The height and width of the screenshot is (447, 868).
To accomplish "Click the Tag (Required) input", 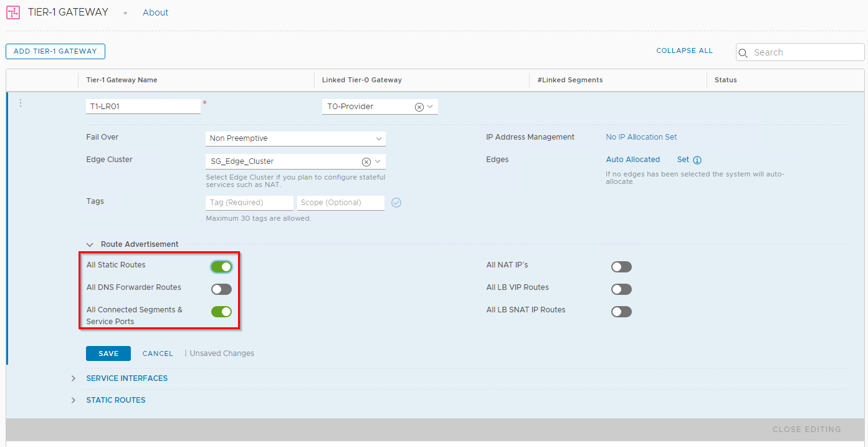I will [249, 203].
